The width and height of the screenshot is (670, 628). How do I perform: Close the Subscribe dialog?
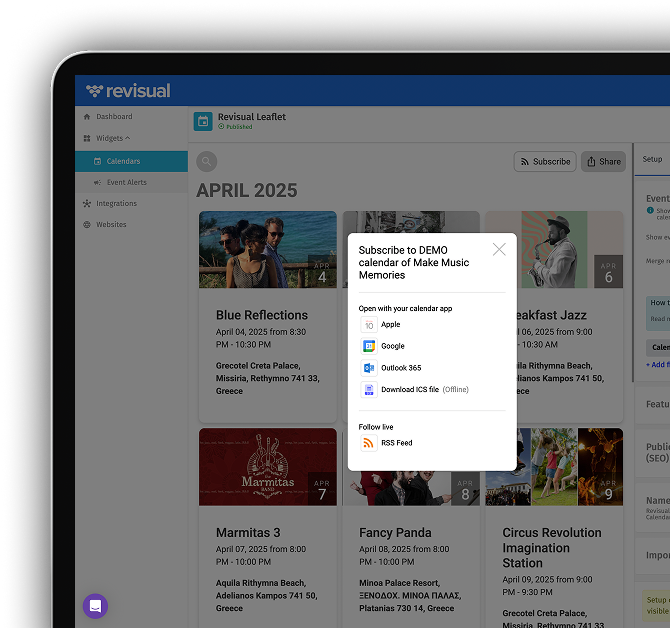click(499, 249)
